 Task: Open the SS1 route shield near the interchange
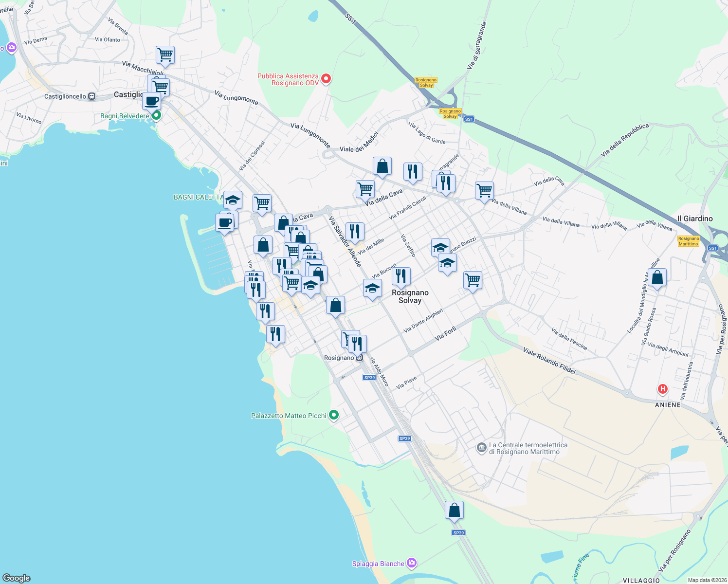[x=469, y=119]
